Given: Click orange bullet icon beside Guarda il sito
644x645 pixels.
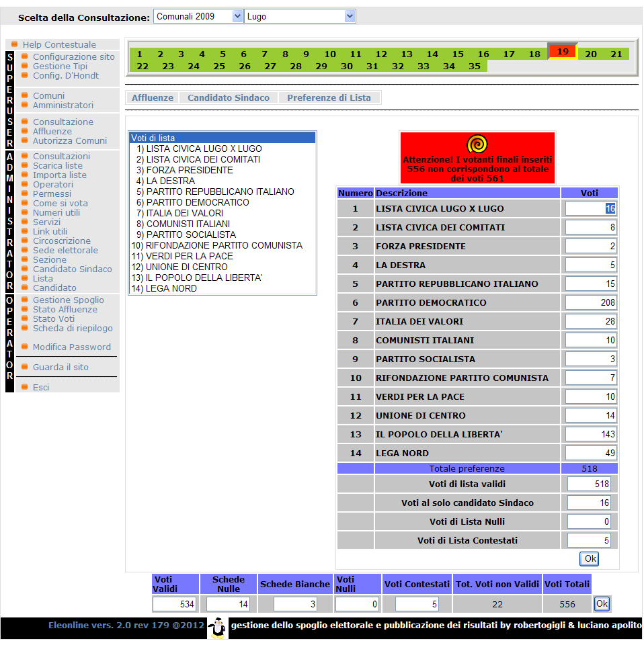Looking at the screenshot, I should (25, 367).
